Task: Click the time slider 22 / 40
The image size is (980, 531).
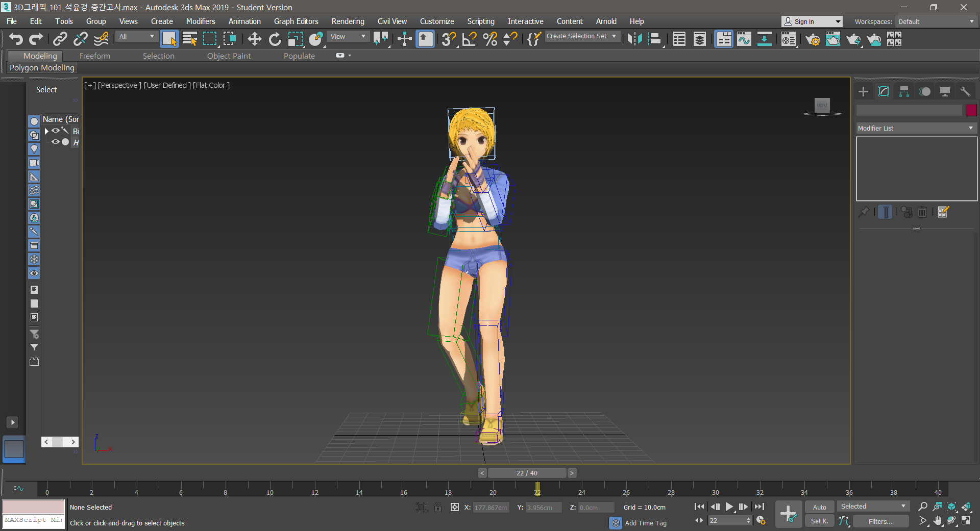Action: [x=527, y=473]
